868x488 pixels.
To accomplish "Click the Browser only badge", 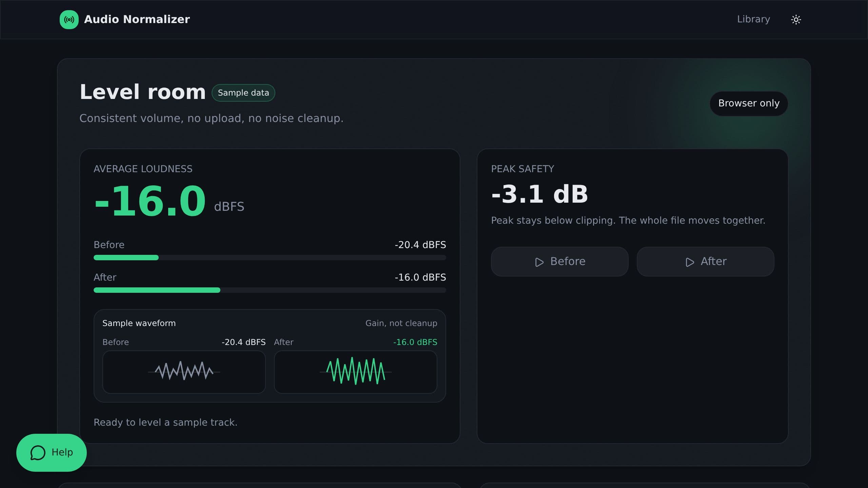I will (749, 103).
